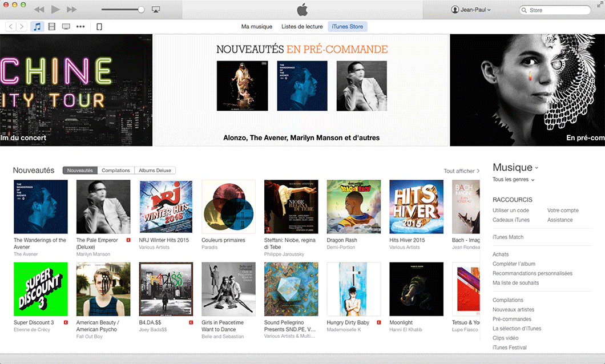Navigate back with the left chevron
605x364 pixels.
pos(11,27)
